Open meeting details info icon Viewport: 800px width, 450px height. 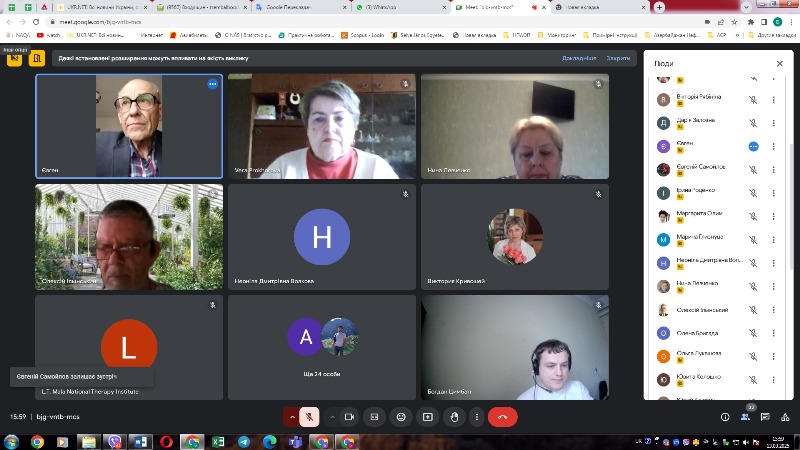pos(725,417)
